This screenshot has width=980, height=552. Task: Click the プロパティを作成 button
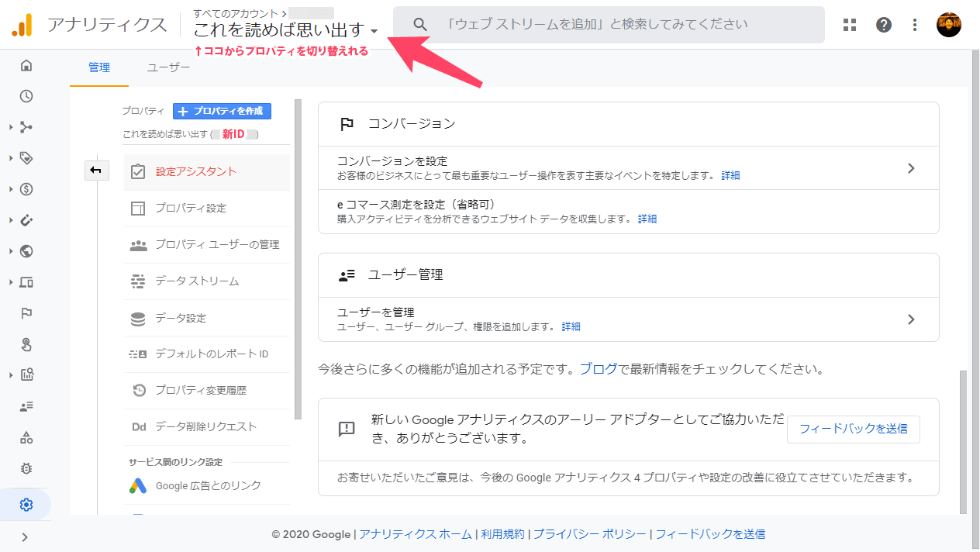click(x=222, y=111)
